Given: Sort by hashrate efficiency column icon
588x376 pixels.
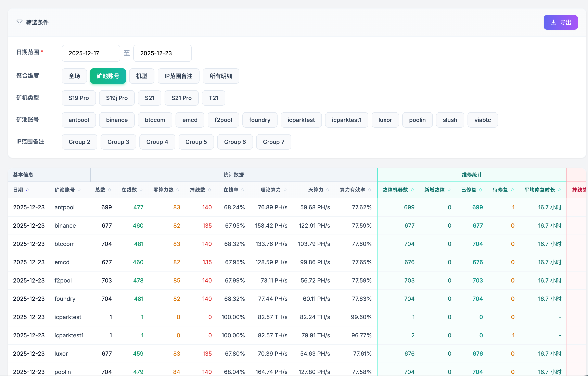Looking at the screenshot, I should click(x=369, y=190).
